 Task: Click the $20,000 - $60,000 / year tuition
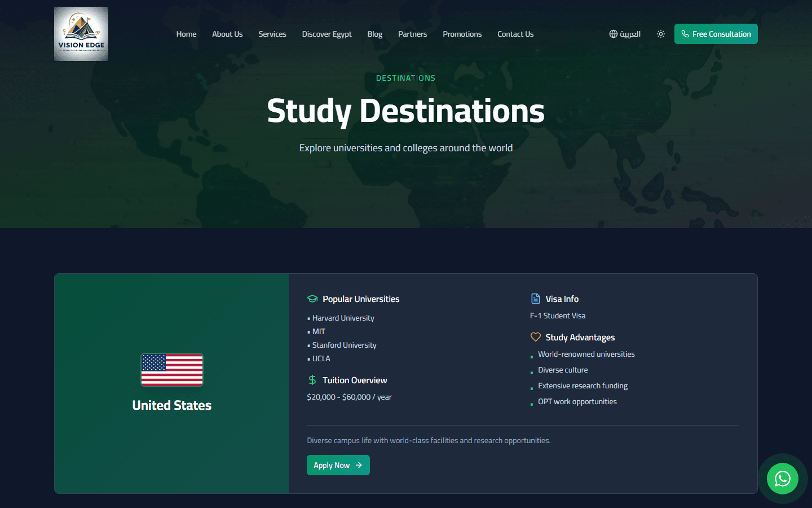point(349,397)
